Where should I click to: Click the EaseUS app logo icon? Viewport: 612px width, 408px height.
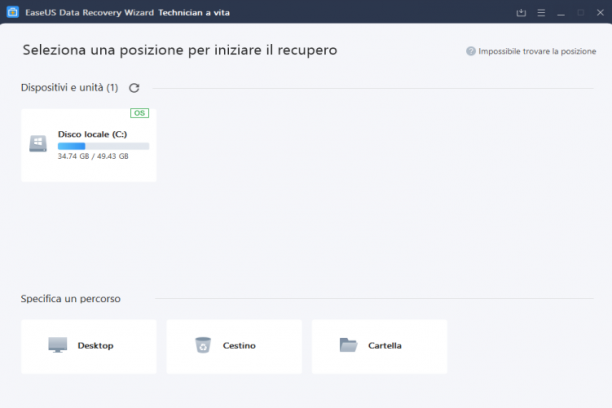[12, 12]
